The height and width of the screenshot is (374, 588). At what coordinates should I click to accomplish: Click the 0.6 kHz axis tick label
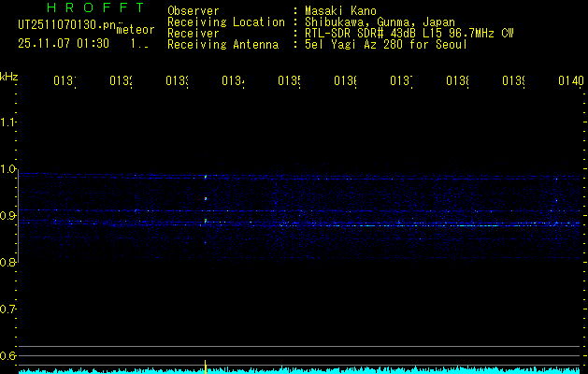pyautogui.click(x=9, y=356)
